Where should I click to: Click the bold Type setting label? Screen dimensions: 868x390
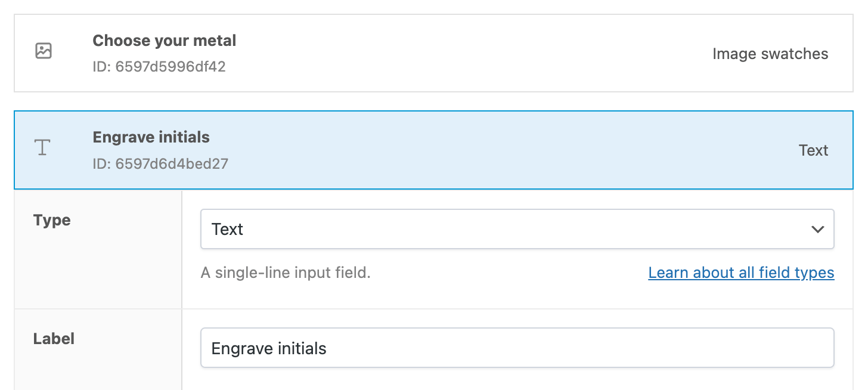[52, 220]
